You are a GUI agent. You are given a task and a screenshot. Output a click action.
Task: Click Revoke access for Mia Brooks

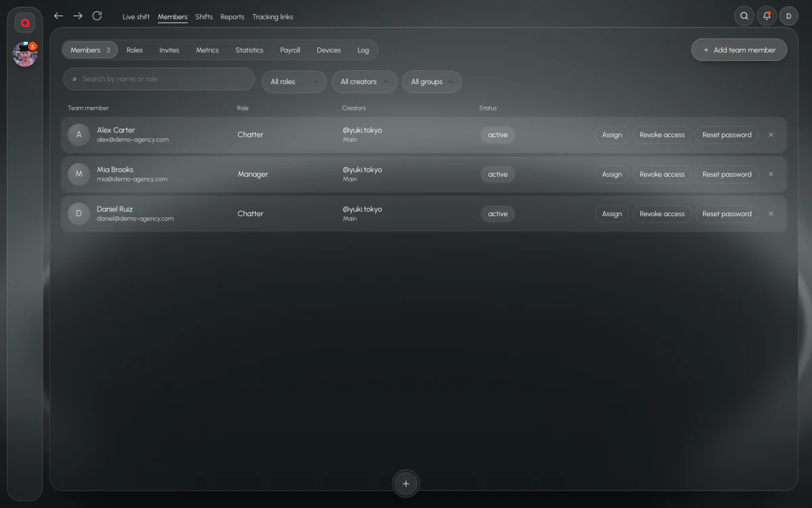662,174
